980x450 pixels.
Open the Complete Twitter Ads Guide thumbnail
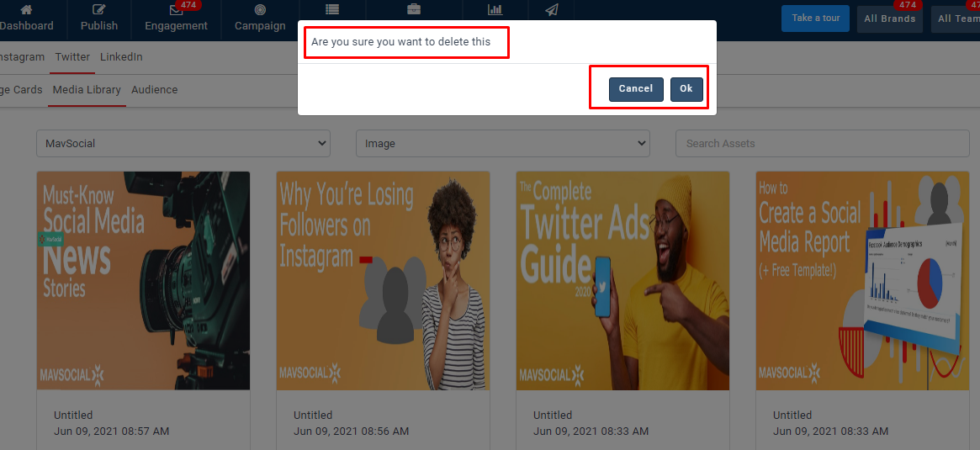coord(622,281)
